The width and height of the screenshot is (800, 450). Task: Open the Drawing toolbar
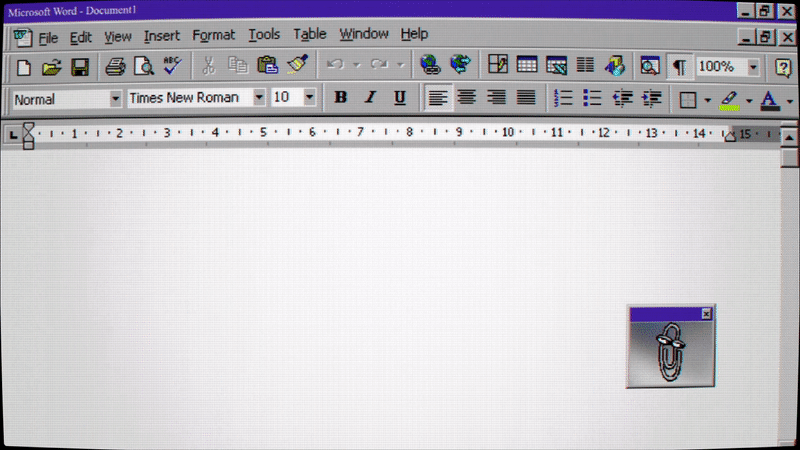pos(615,66)
